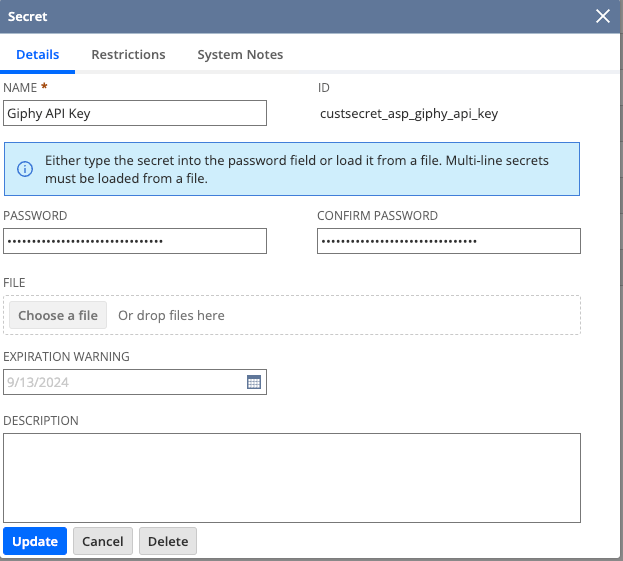
Task: Click into the Password field
Action: pos(135,241)
